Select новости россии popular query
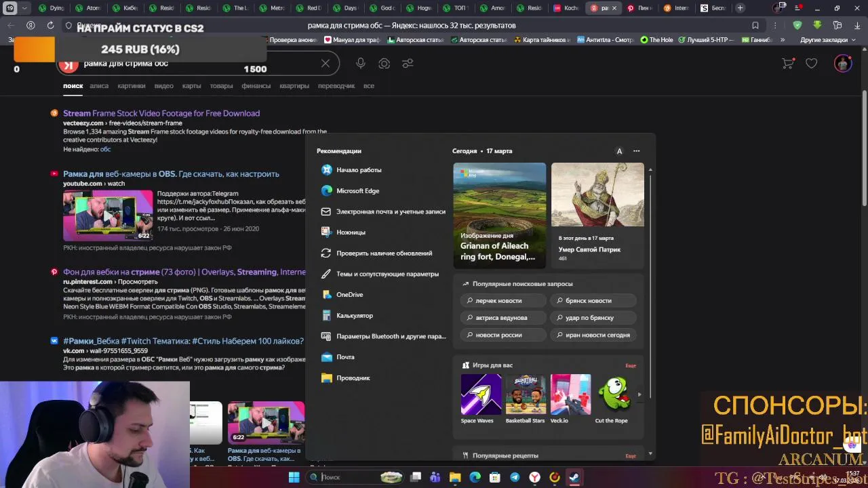The height and width of the screenshot is (488, 868). pyautogui.click(x=503, y=335)
